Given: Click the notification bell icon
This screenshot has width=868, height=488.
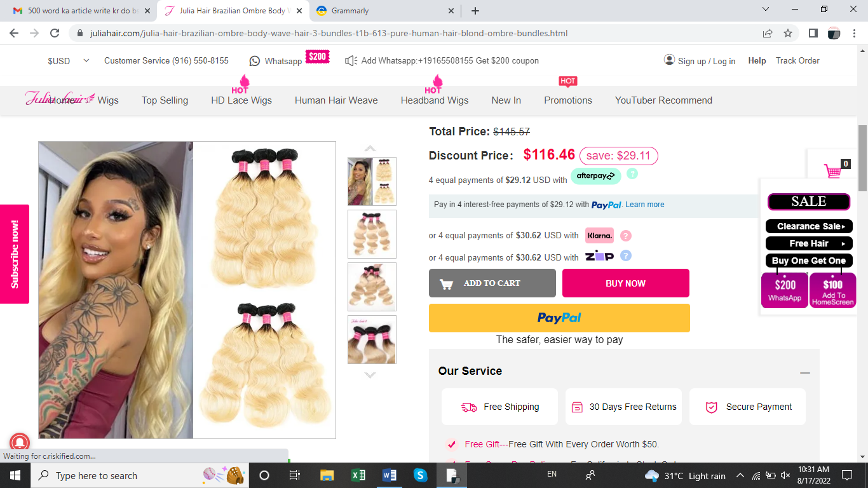Looking at the screenshot, I should point(20,442).
